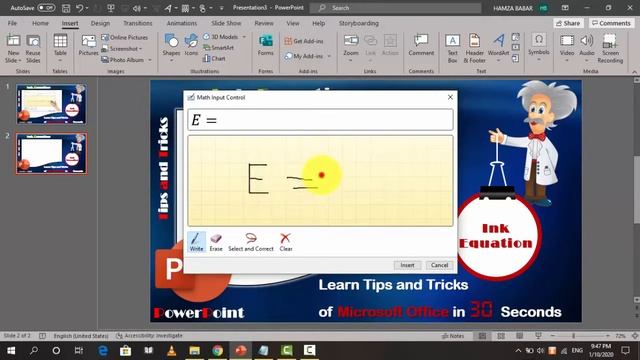Select the Erase tool in Math Input
The height and width of the screenshot is (360, 640).
coord(216,242)
